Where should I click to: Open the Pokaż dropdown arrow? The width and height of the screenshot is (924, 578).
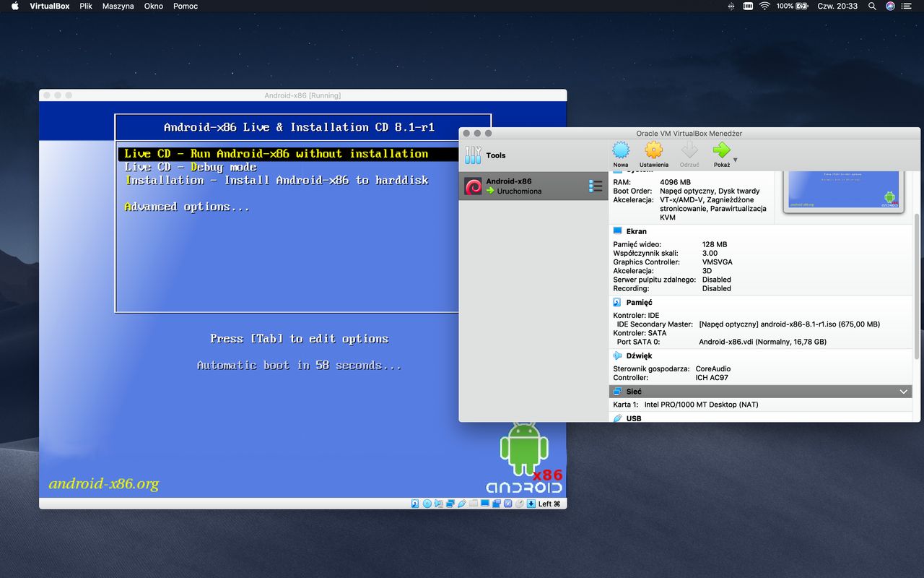tap(734, 159)
